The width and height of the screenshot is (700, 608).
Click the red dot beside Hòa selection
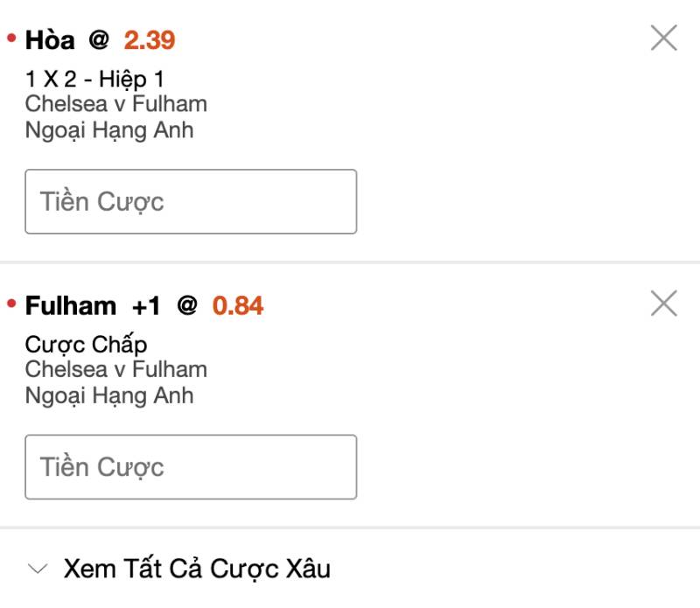point(11,38)
